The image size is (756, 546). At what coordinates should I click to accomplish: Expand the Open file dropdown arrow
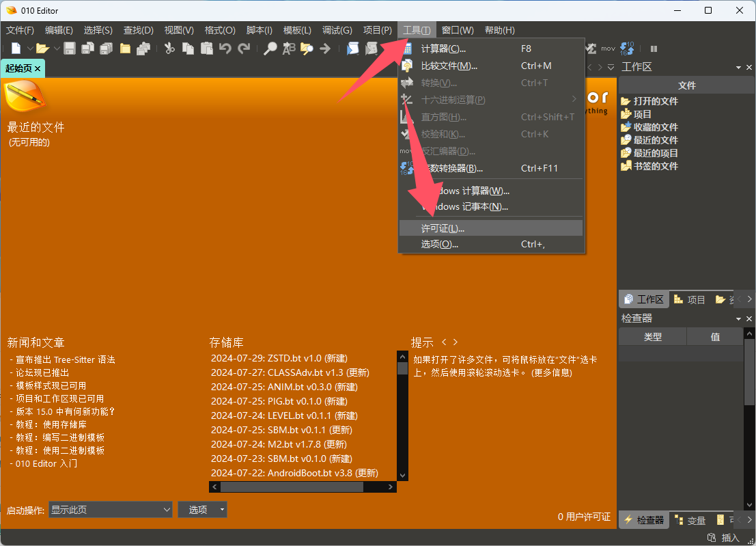pyautogui.click(x=57, y=49)
